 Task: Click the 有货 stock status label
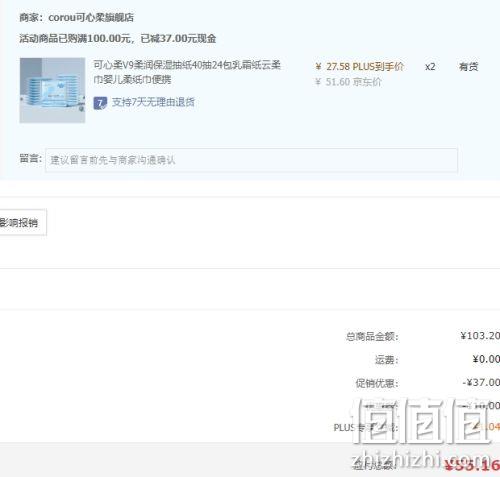[468, 67]
